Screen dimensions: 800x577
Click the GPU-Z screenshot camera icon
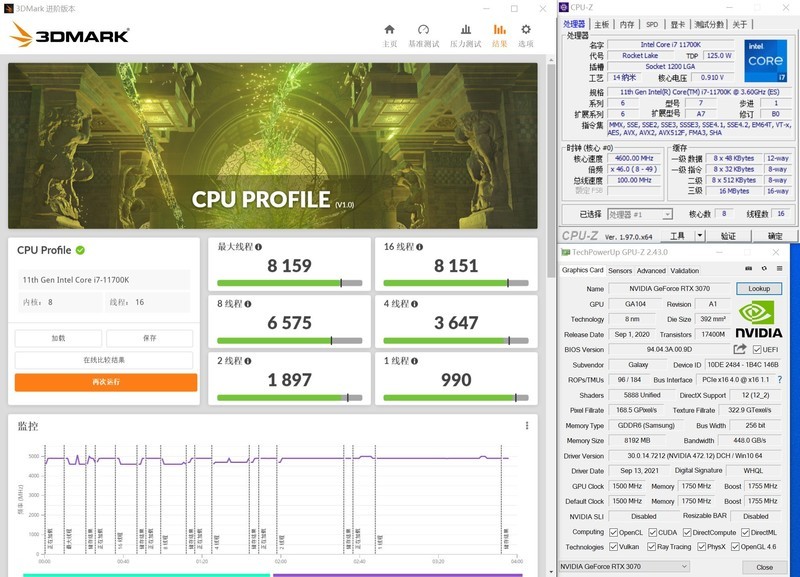pyautogui.click(x=748, y=270)
